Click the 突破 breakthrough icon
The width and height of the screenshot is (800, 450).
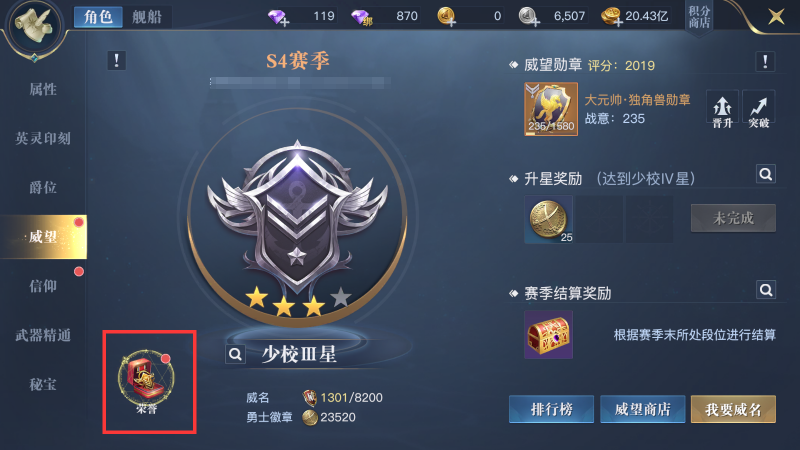pos(759,109)
